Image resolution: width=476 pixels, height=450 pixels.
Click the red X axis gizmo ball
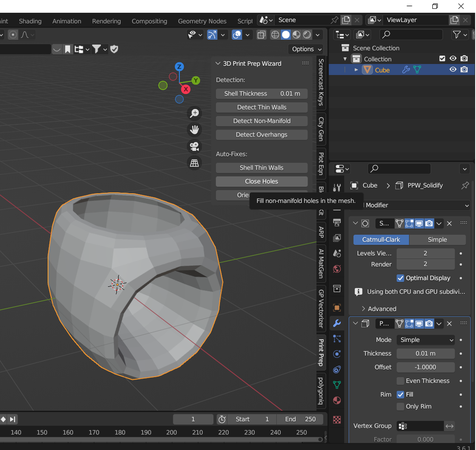(186, 89)
